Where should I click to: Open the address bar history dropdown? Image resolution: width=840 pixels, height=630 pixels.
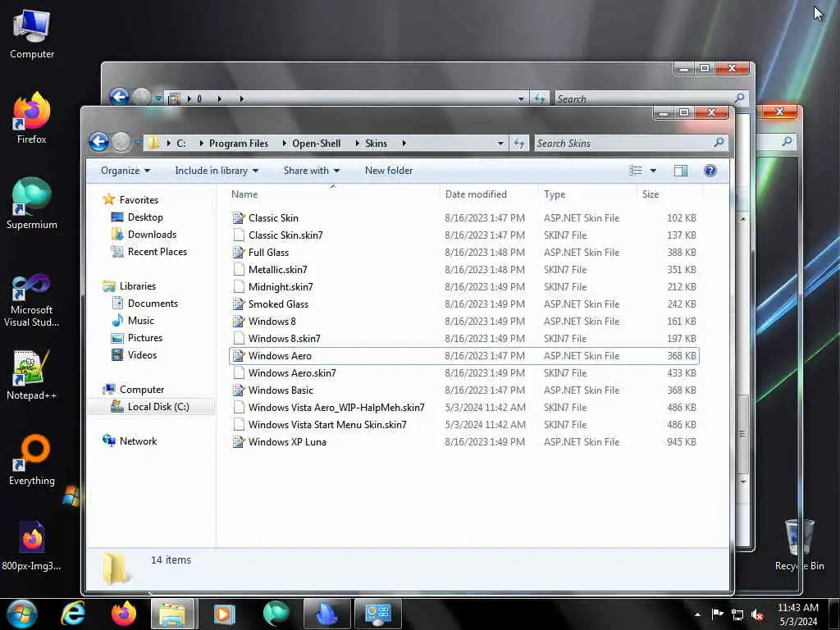(500, 144)
